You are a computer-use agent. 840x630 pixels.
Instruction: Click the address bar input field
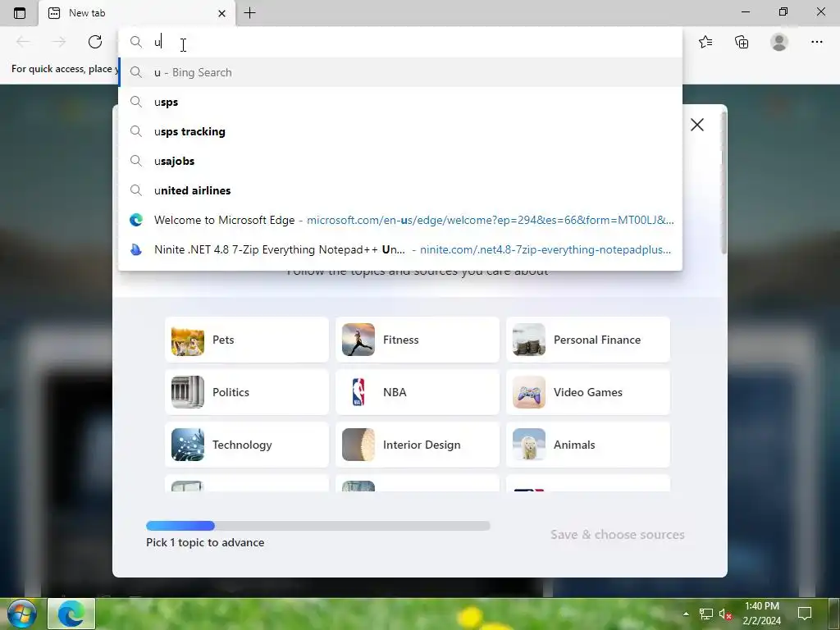tap(400, 42)
